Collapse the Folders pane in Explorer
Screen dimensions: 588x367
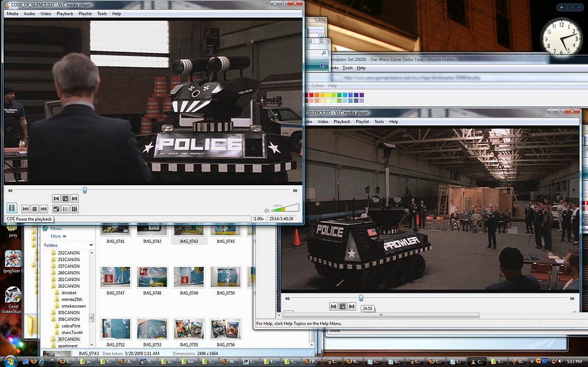[x=91, y=245]
